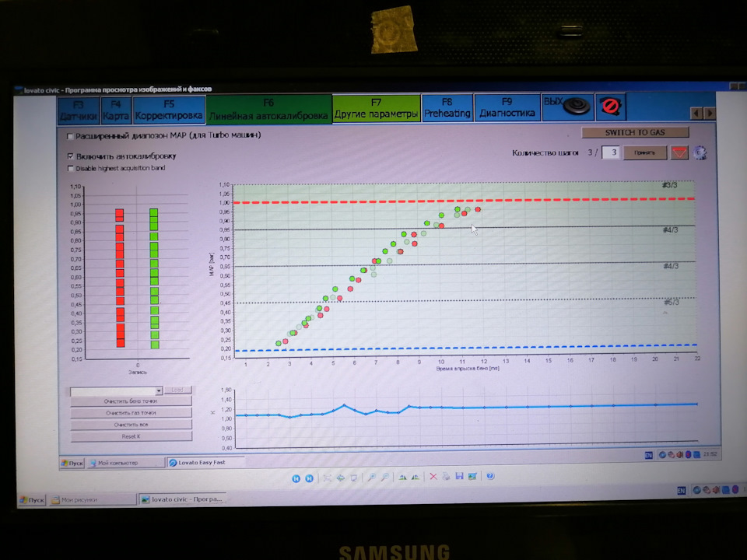Check Disable highest acquisition band

(71, 169)
